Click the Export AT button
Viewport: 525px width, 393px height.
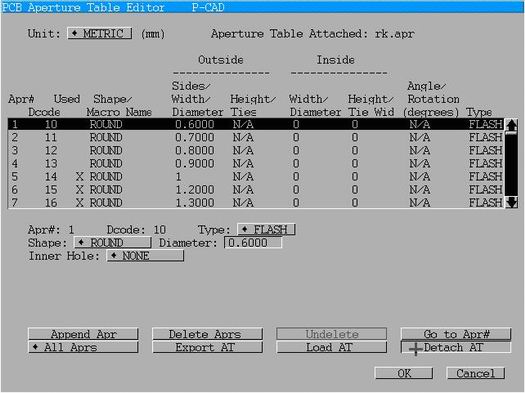click(x=208, y=347)
